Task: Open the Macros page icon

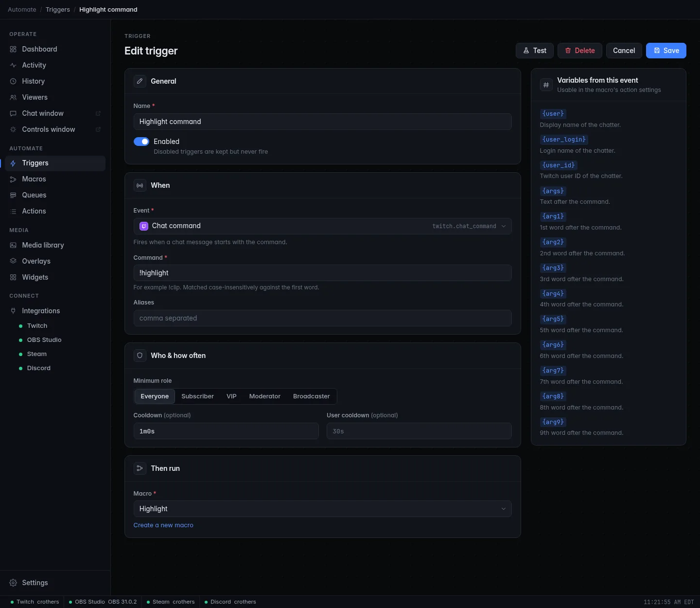Action: click(13, 179)
